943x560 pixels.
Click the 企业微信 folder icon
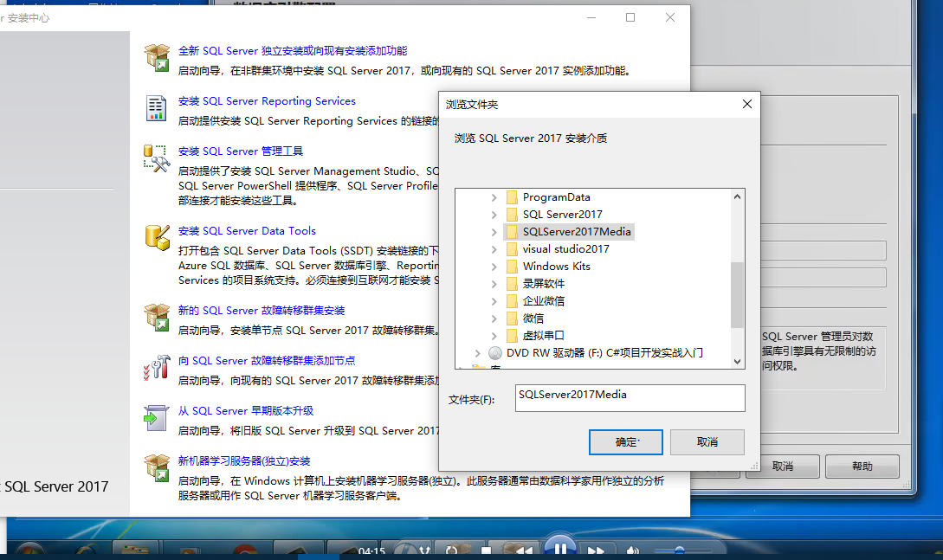(512, 301)
